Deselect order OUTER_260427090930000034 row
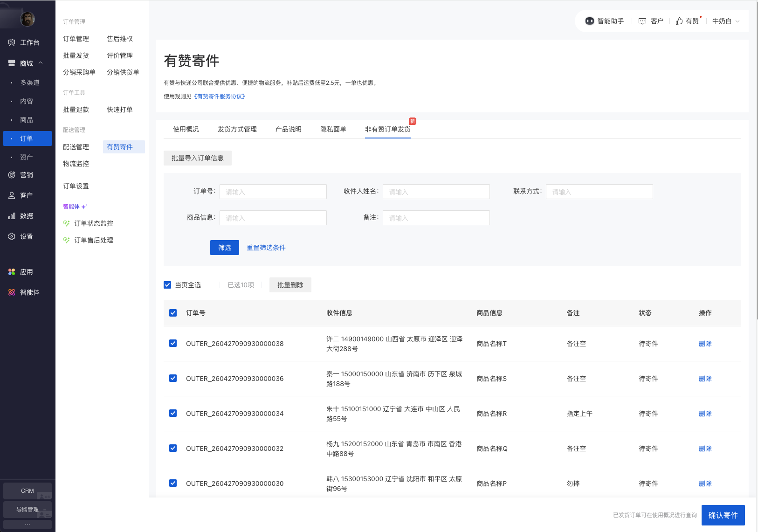 click(x=173, y=413)
